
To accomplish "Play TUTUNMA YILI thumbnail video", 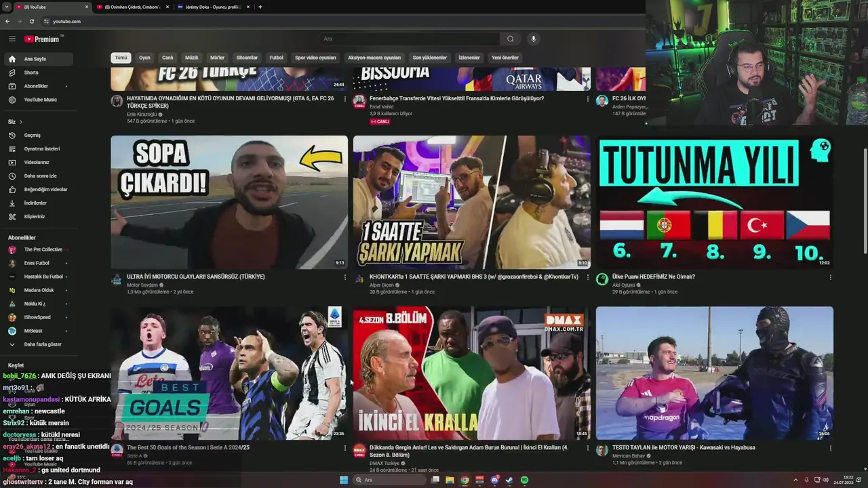I will (x=715, y=202).
